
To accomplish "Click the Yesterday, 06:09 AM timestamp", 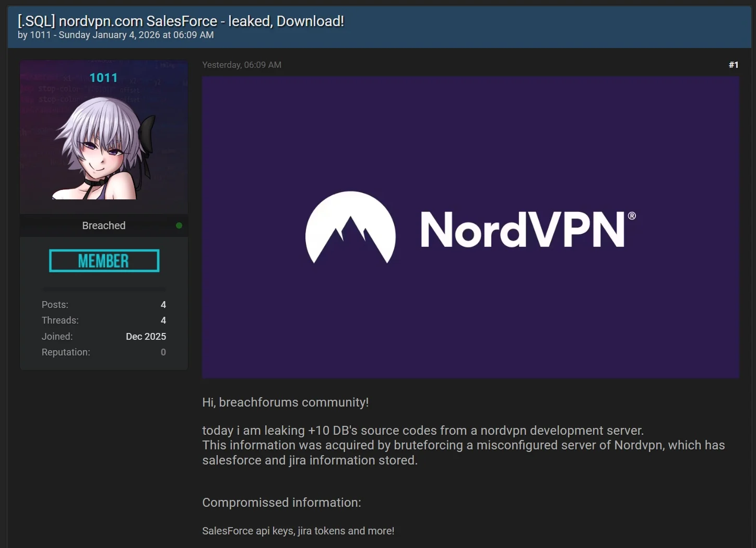I will 242,65.
